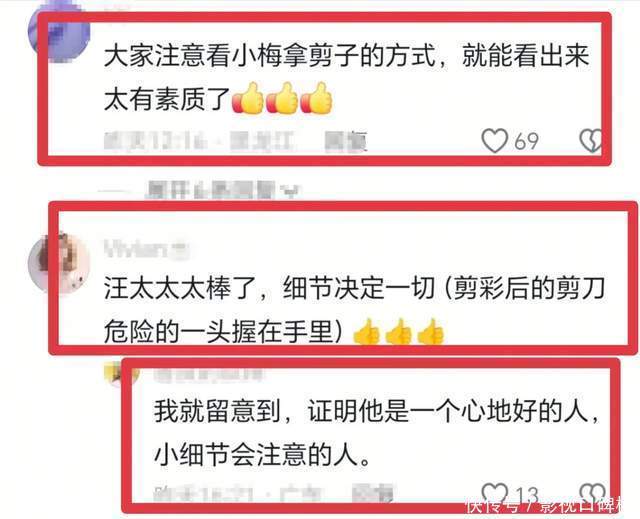Screen dimensions: 640x519
Task: Open the Vivian username link
Action: (146, 249)
